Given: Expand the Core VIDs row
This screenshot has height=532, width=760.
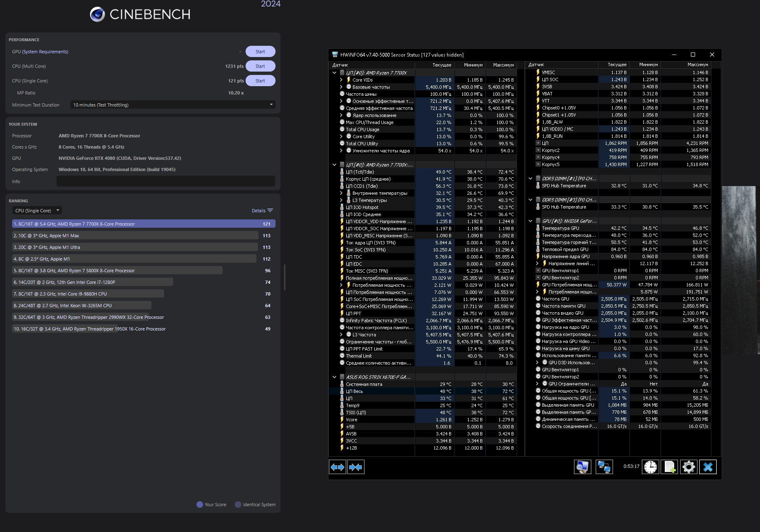Looking at the screenshot, I should point(341,80).
